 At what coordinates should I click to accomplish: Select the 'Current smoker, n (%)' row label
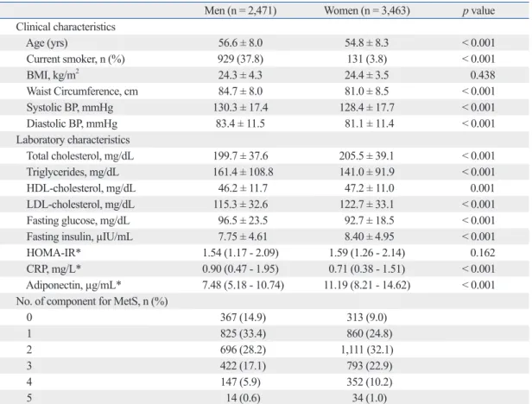coord(75,59)
